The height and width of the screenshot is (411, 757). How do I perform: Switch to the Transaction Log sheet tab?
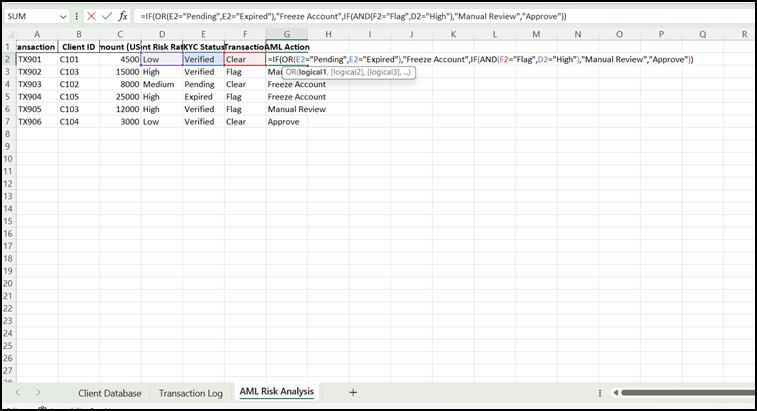[191, 393]
